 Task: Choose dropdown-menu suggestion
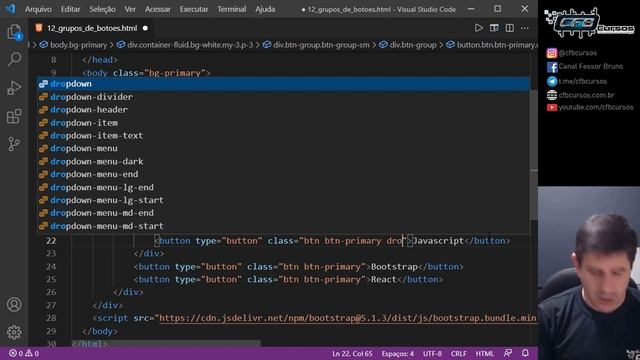[x=284, y=148]
